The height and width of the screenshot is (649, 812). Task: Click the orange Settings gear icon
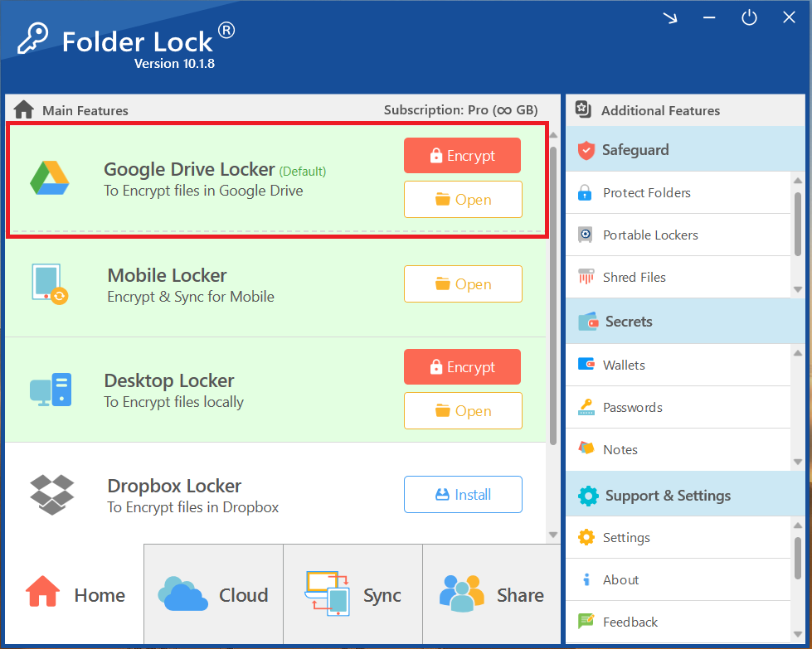tap(586, 537)
